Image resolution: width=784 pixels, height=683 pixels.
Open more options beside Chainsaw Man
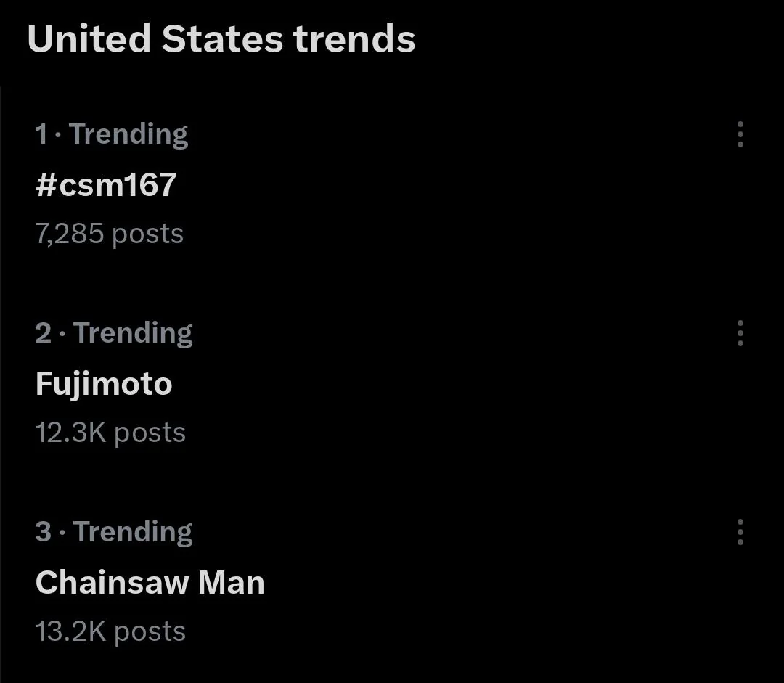tap(740, 532)
